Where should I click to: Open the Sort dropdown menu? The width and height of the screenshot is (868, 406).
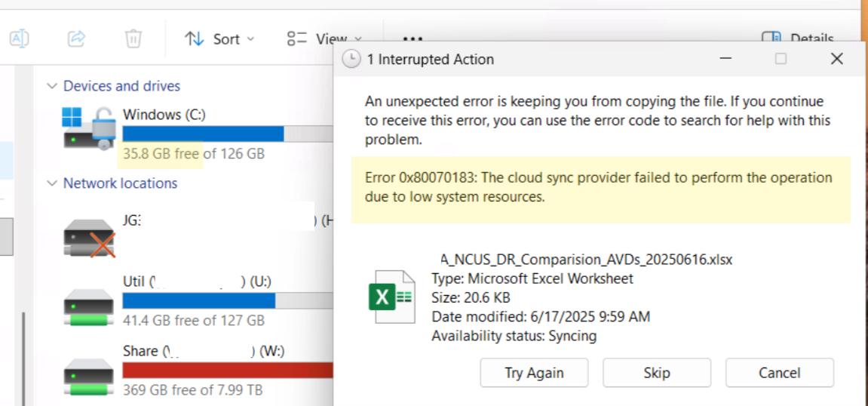[220, 39]
